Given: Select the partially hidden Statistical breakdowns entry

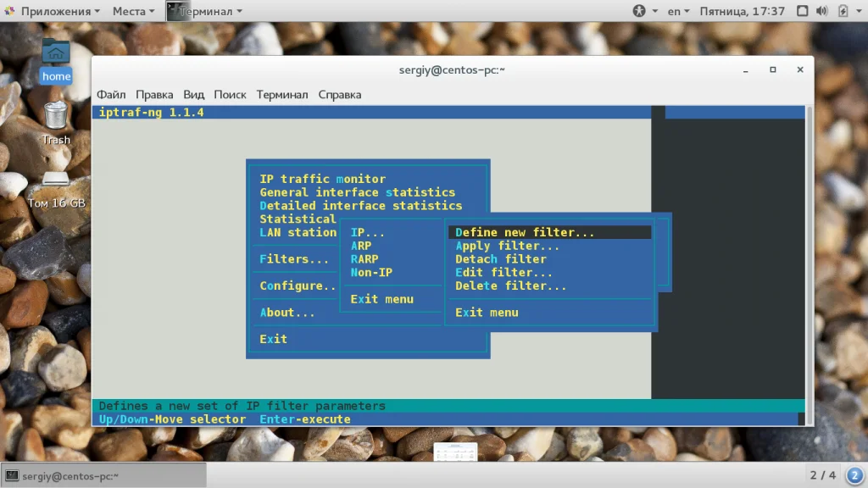Looking at the screenshot, I should (298, 219).
